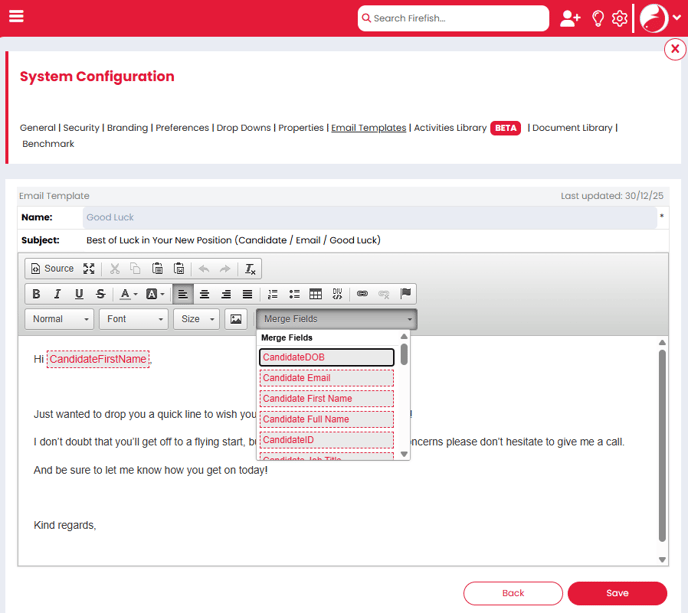Image resolution: width=688 pixels, height=613 pixels.
Task: Insert a numbered list
Action: pyautogui.click(x=272, y=294)
